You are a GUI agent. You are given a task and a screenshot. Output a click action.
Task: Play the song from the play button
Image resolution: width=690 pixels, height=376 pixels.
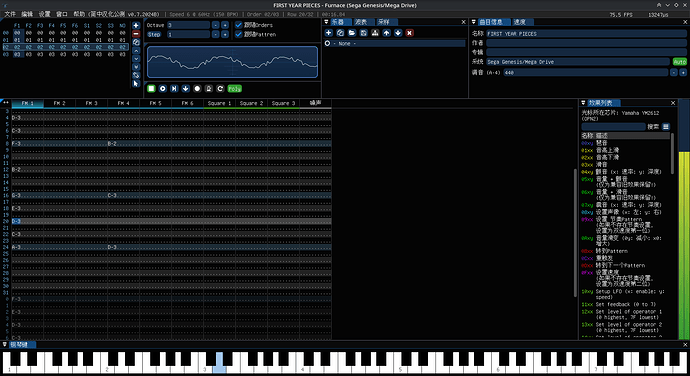pyautogui.click(x=162, y=88)
